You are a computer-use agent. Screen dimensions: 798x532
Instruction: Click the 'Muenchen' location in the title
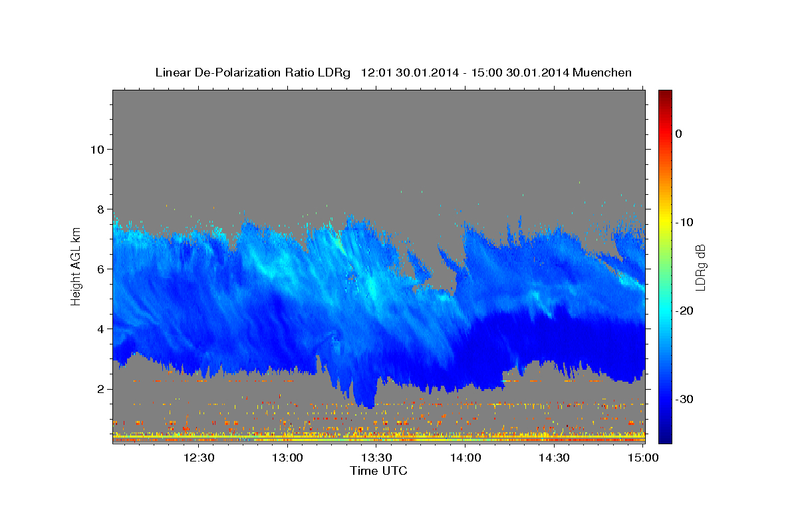point(601,72)
